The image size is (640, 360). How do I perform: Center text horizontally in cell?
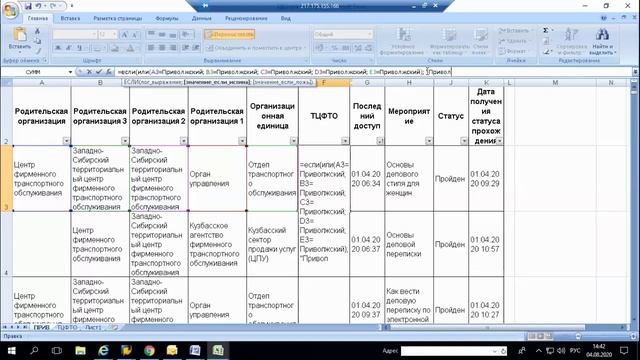click(x=162, y=48)
